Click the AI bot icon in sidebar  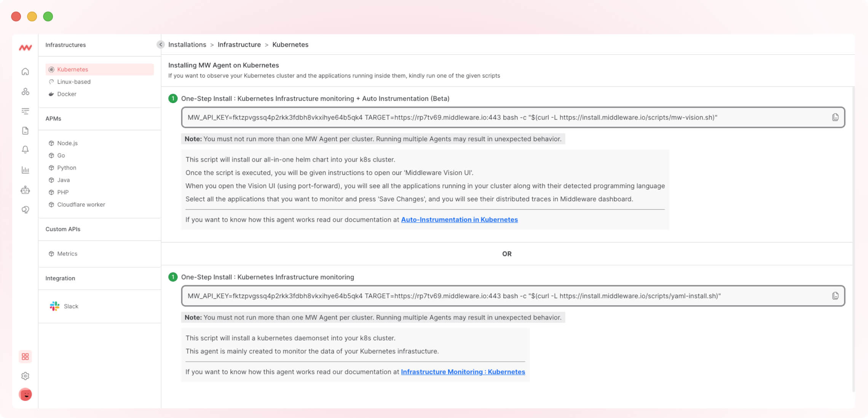coord(25,190)
